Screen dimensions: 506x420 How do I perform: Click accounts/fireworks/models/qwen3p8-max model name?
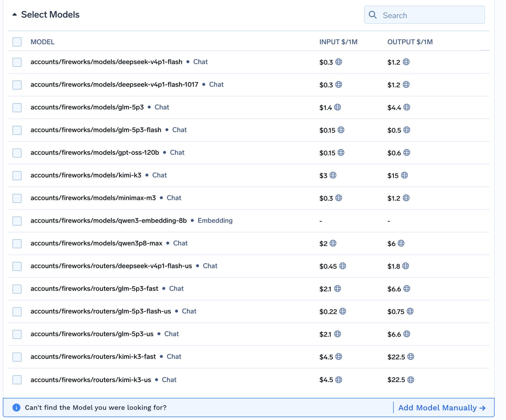(96, 243)
